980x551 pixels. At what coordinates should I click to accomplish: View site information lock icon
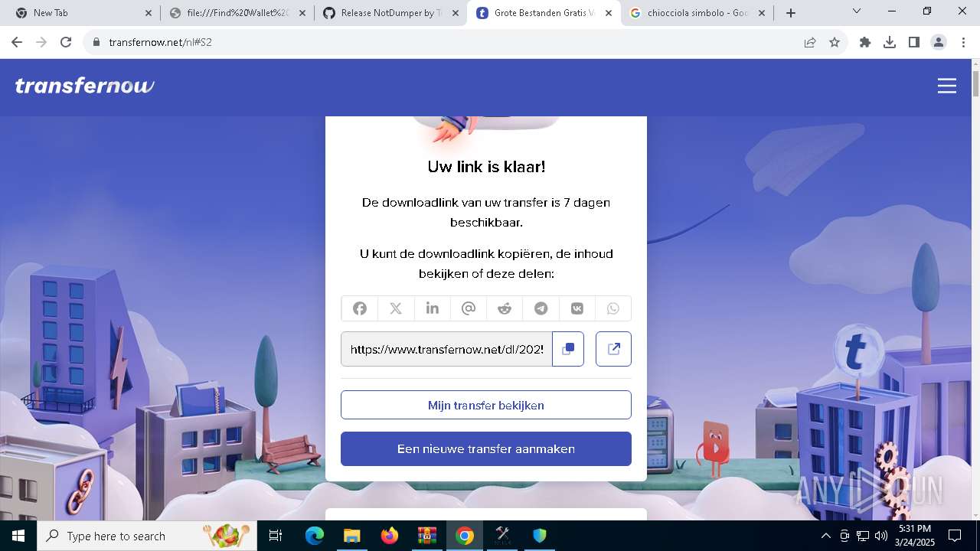96,42
